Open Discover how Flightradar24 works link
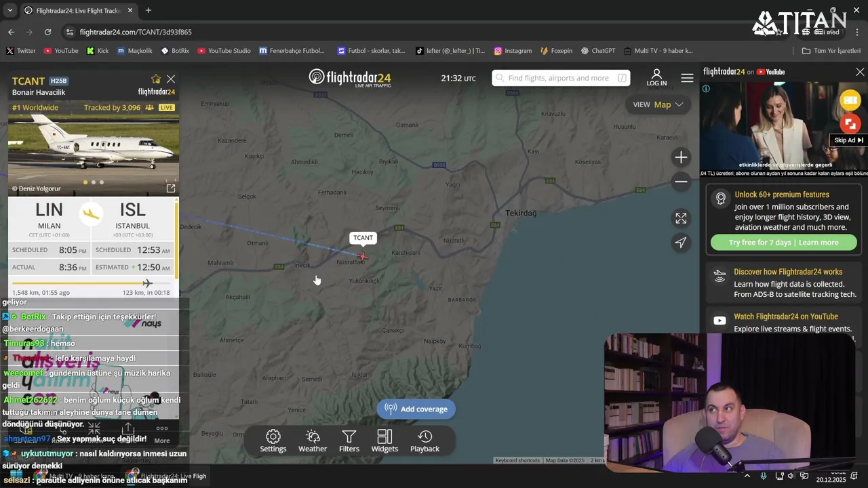 click(787, 272)
